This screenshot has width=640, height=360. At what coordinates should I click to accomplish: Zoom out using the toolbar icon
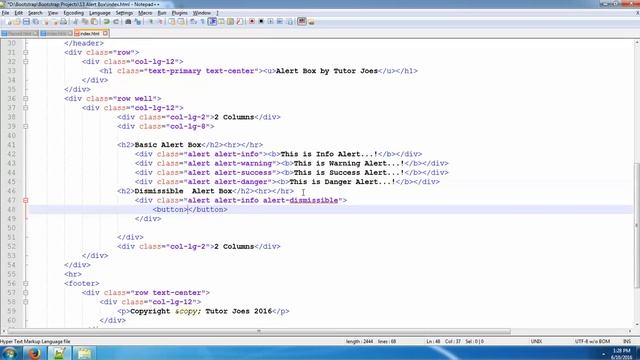(x=160, y=22)
